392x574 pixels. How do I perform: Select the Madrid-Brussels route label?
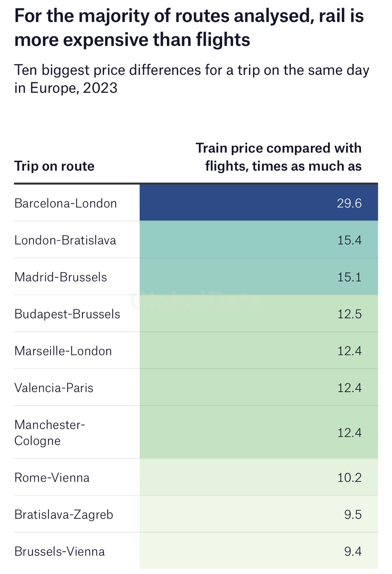61,277
